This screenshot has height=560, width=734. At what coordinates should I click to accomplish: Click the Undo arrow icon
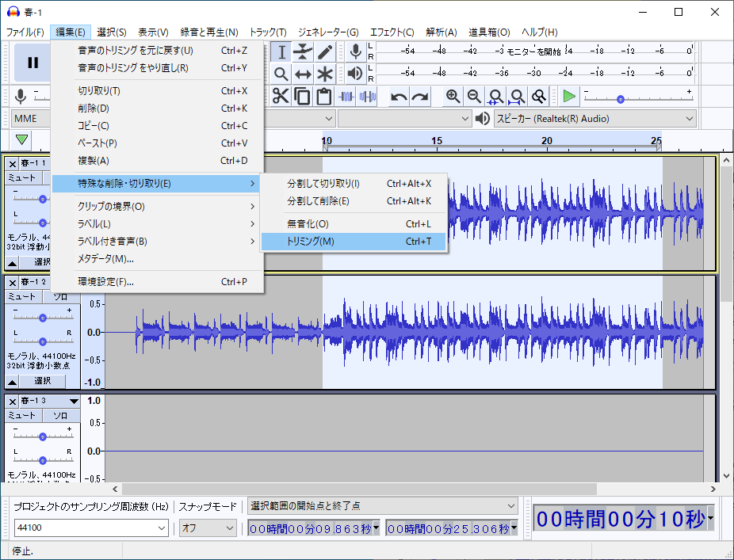396,95
